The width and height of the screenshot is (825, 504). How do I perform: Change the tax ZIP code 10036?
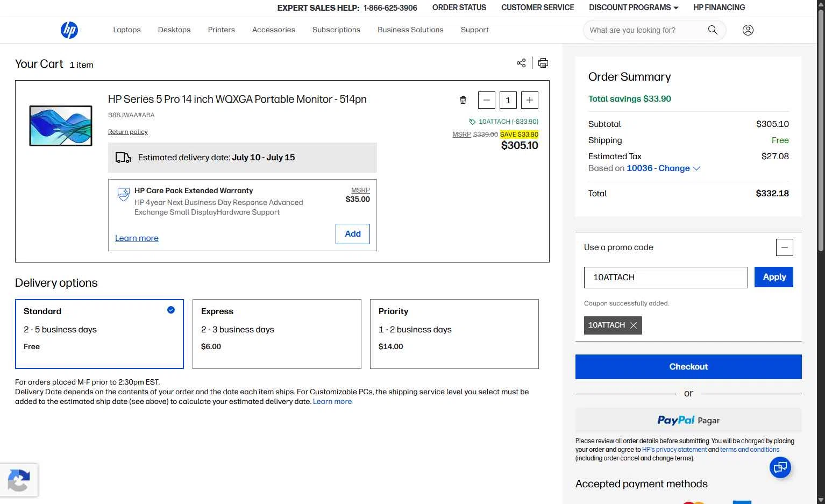click(663, 168)
